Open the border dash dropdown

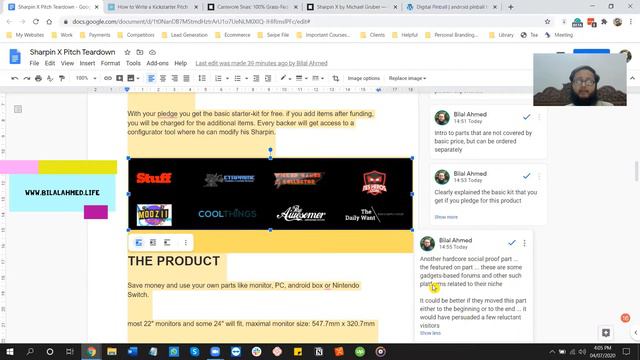point(318,78)
